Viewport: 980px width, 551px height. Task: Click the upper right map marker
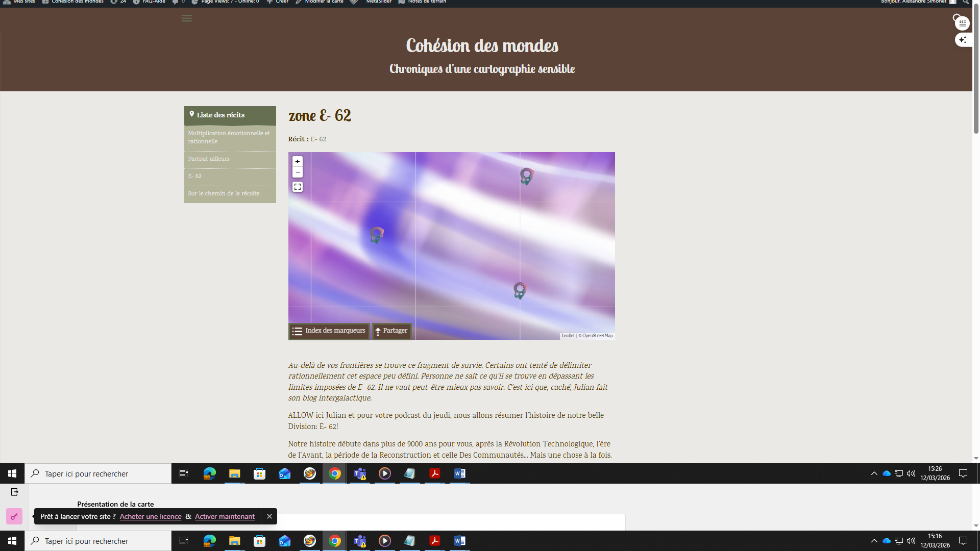(526, 176)
